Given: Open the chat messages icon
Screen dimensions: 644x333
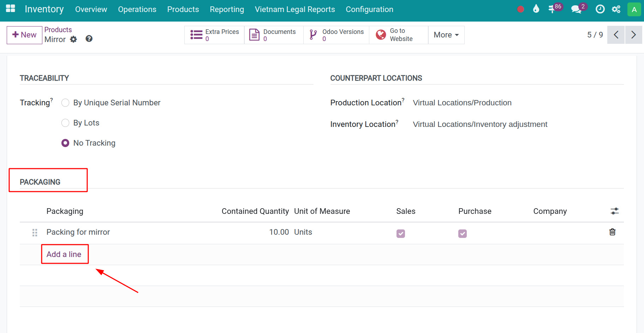Looking at the screenshot, I should pyautogui.click(x=576, y=9).
